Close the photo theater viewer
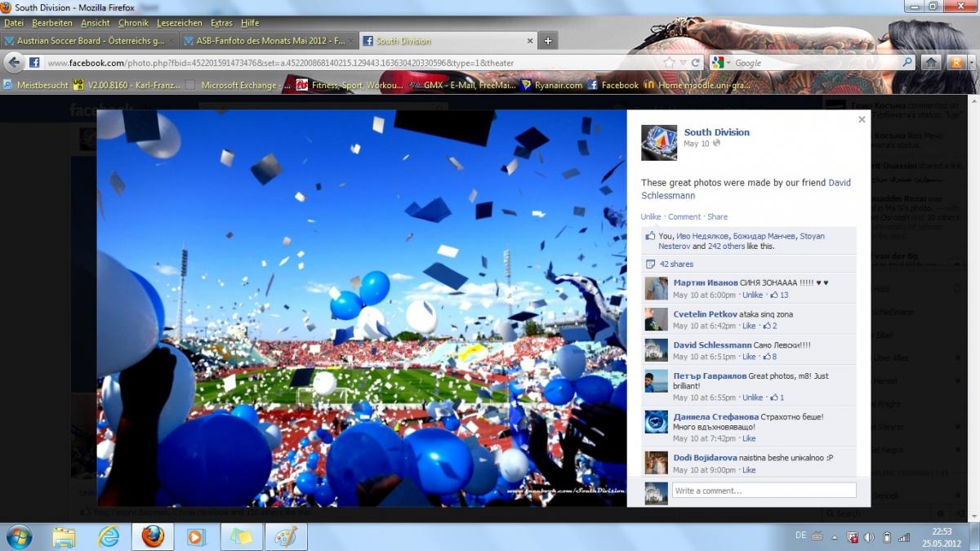The image size is (980, 551). pos(862,119)
